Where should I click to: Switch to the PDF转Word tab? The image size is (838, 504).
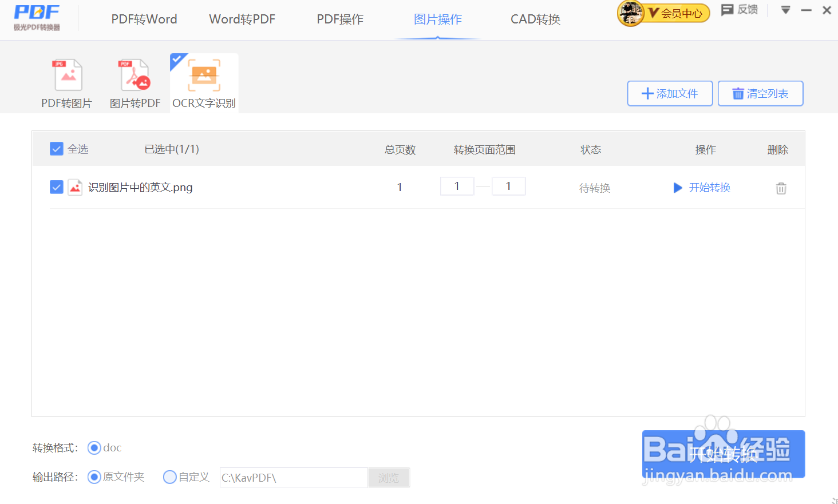point(144,19)
